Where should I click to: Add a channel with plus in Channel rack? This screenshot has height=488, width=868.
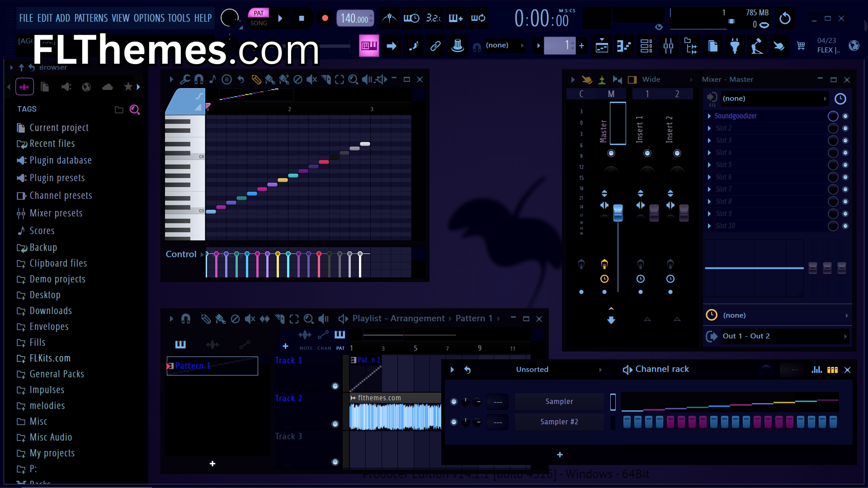tap(560, 455)
